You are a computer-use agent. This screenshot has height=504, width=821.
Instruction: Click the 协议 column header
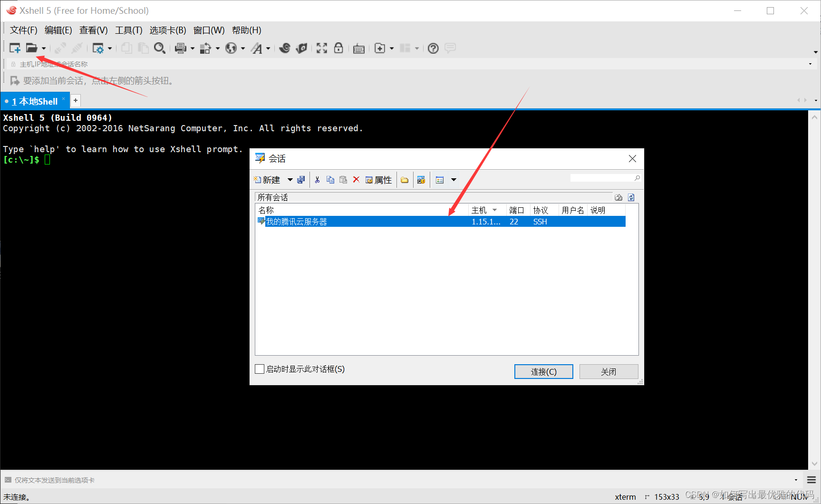(x=544, y=210)
